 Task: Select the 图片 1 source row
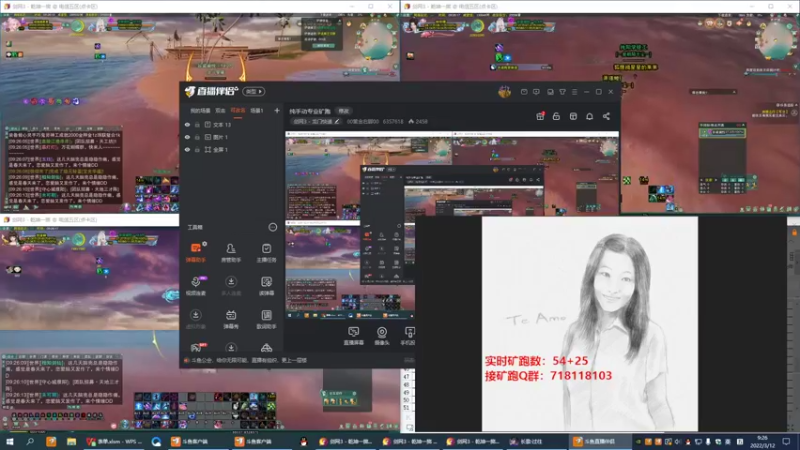(231, 137)
